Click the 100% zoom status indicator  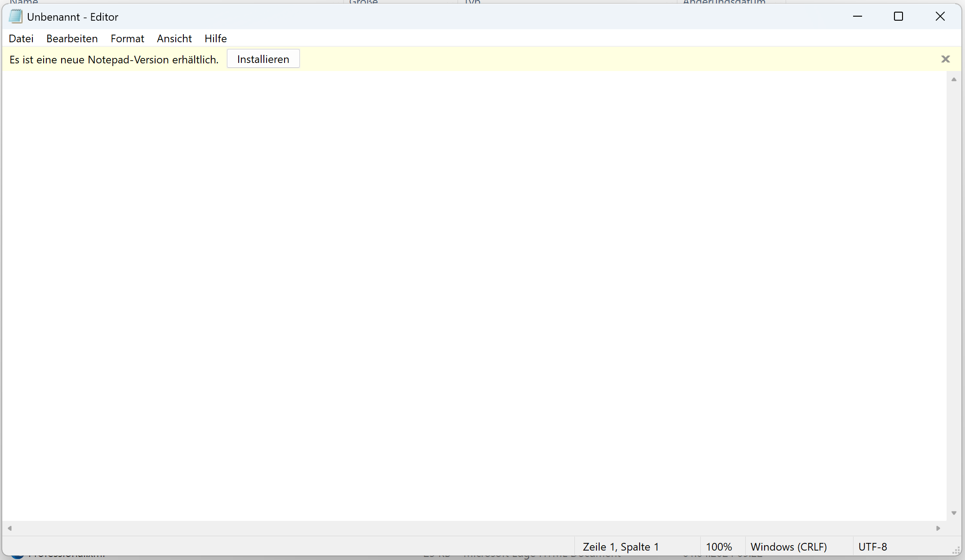pyautogui.click(x=719, y=547)
